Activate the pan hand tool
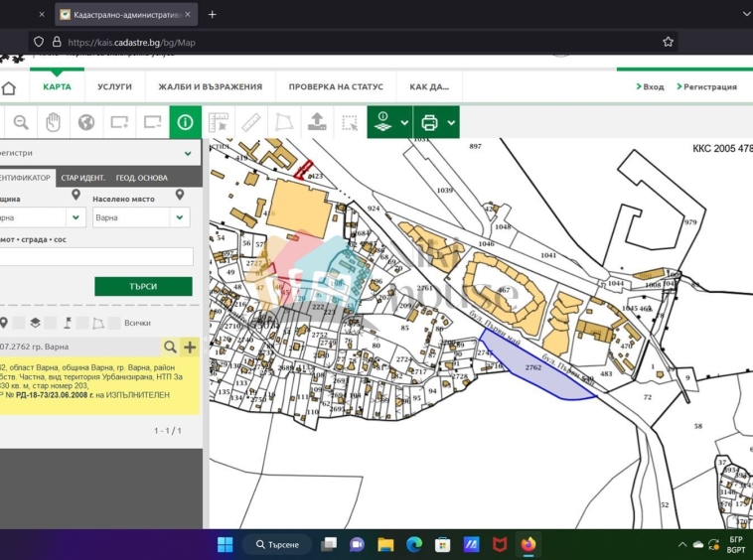 (54, 122)
